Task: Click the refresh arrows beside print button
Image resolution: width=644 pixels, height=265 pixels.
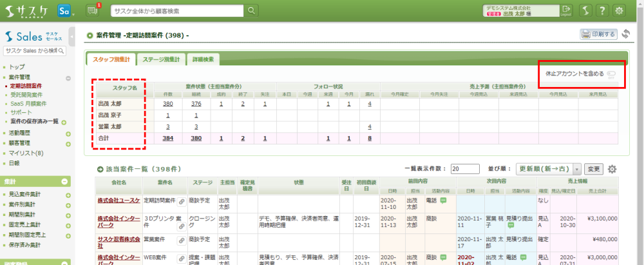Action: 625,34
